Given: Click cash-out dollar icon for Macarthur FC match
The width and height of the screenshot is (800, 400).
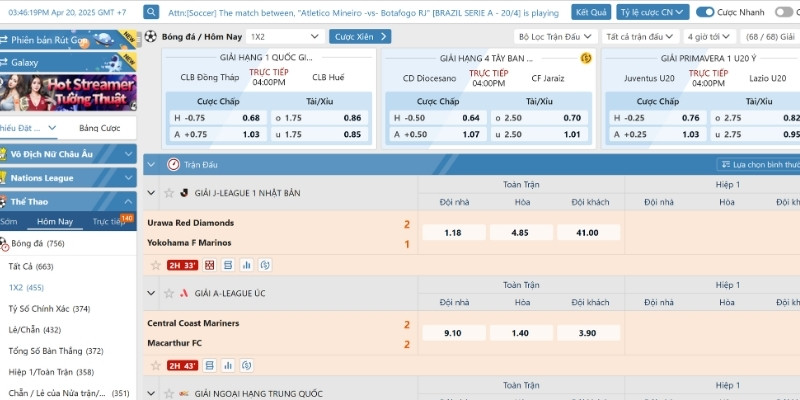Looking at the screenshot, I should coord(246,366).
